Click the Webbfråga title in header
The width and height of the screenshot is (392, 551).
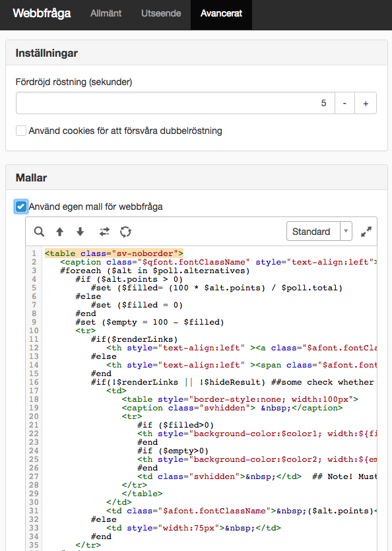[x=42, y=13]
